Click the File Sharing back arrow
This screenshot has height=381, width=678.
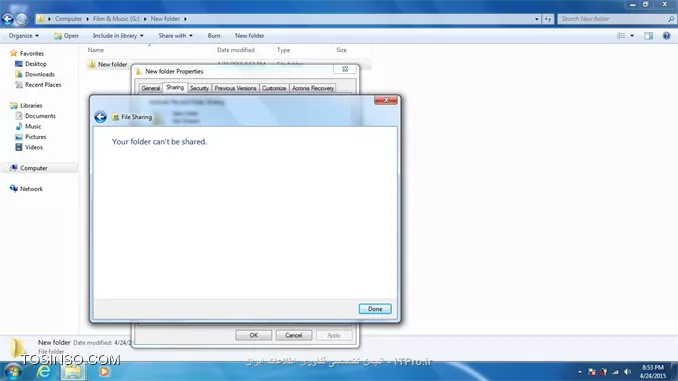click(100, 117)
